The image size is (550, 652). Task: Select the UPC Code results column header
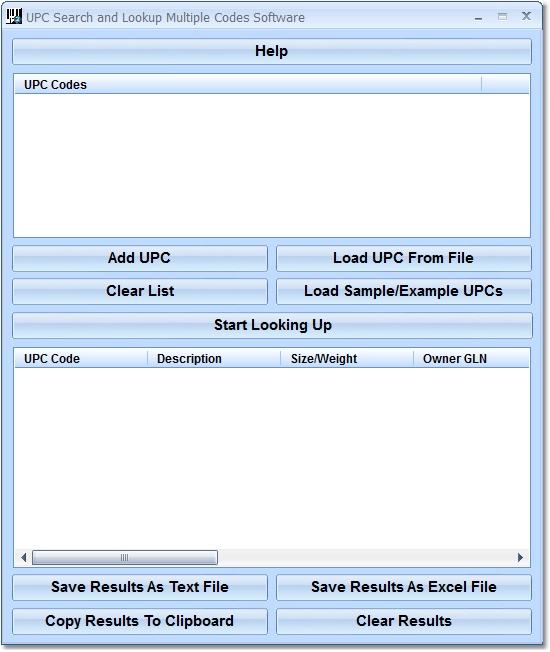click(x=81, y=358)
